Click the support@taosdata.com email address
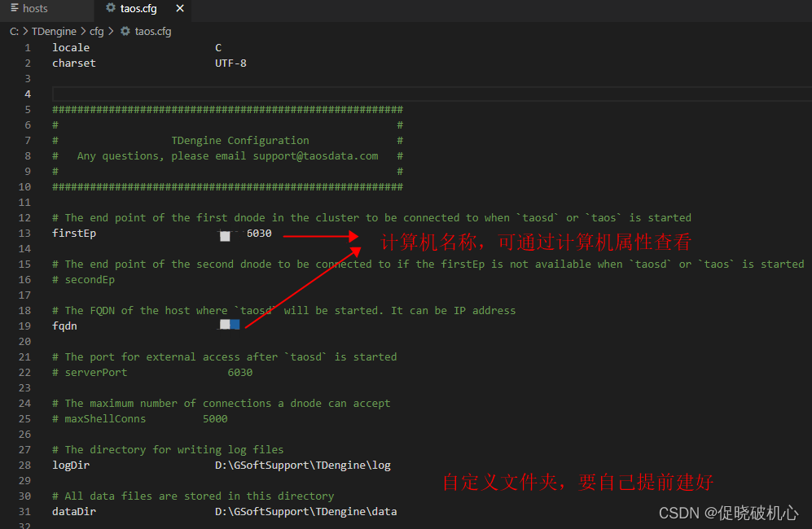The height and width of the screenshot is (529, 812). [315, 156]
